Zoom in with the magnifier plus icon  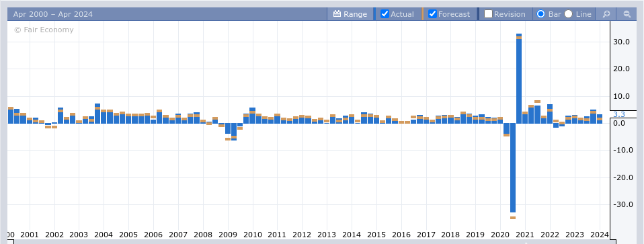(606, 14)
